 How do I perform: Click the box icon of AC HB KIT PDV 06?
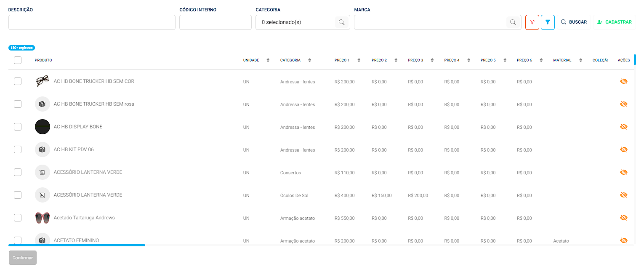click(x=42, y=149)
